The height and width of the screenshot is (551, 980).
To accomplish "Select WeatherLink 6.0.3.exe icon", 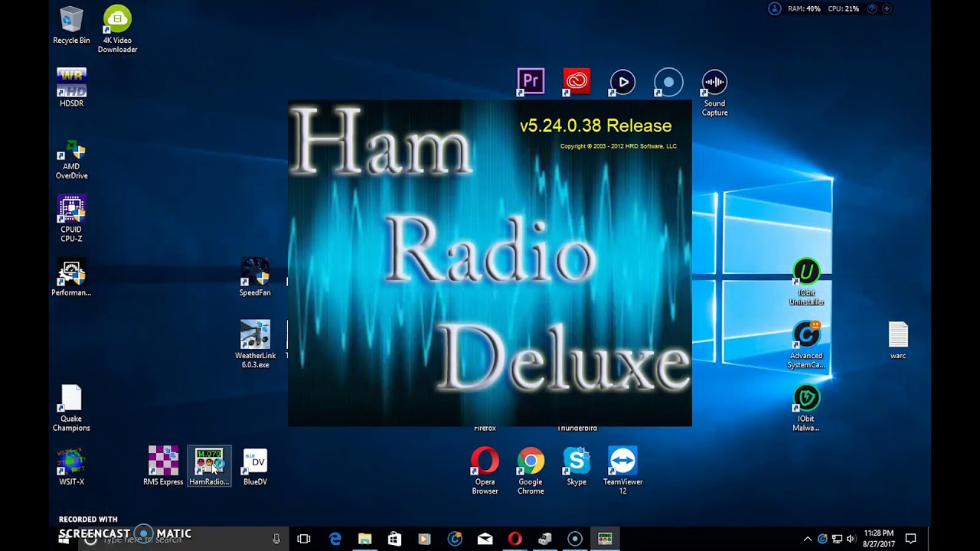I will coord(255,344).
